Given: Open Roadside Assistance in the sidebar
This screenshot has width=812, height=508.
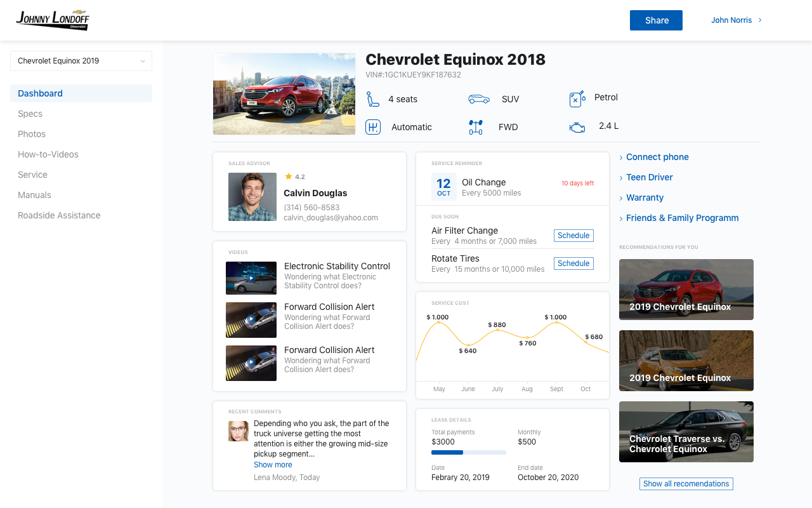Looking at the screenshot, I should pos(59,215).
